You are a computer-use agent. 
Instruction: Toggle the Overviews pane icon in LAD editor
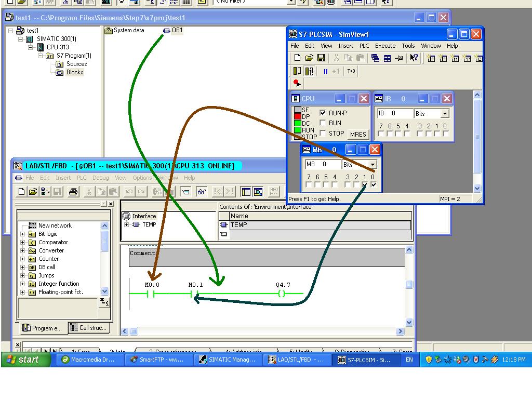[x=246, y=192]
